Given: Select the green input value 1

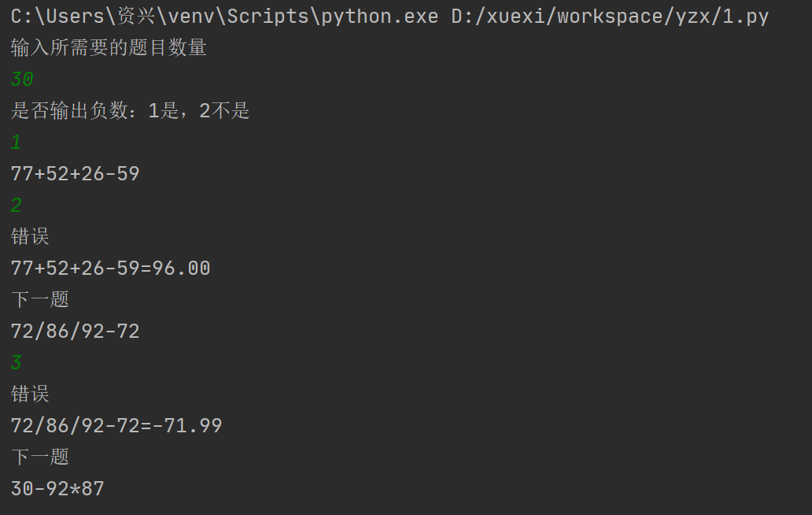Looking at the screenshot, I should (16, 143).
